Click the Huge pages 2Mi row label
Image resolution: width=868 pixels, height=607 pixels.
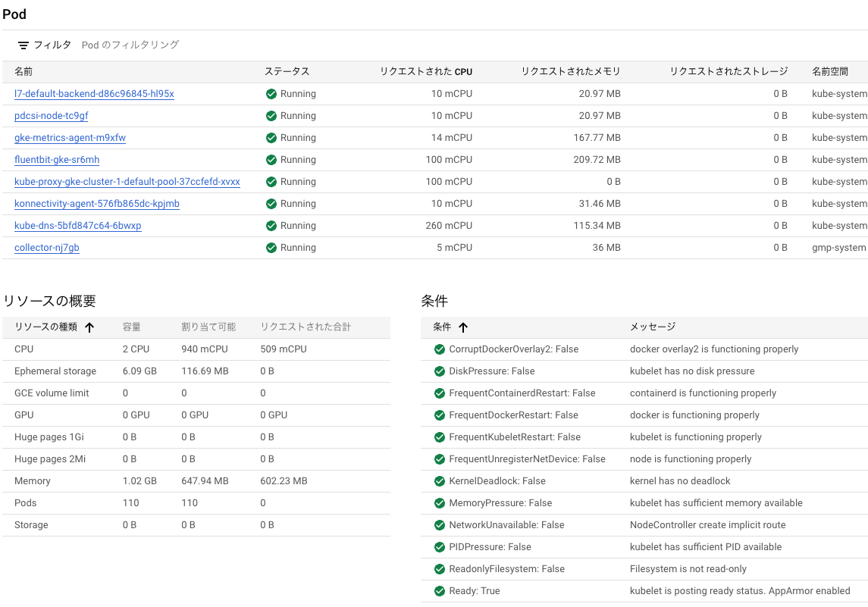tap(50, 459)
